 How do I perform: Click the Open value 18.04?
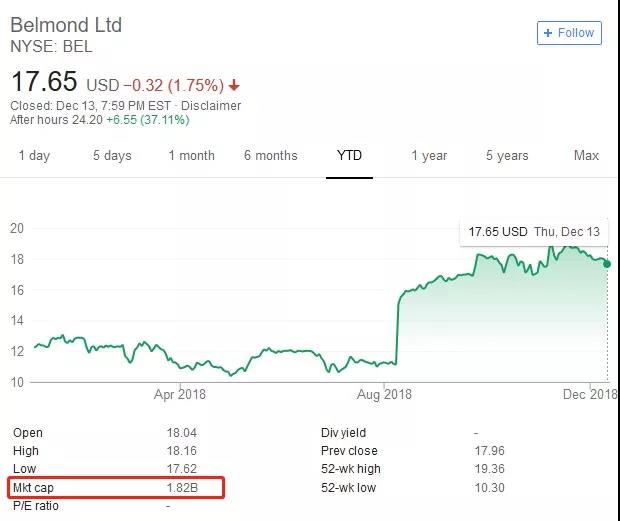coord(181,433)
